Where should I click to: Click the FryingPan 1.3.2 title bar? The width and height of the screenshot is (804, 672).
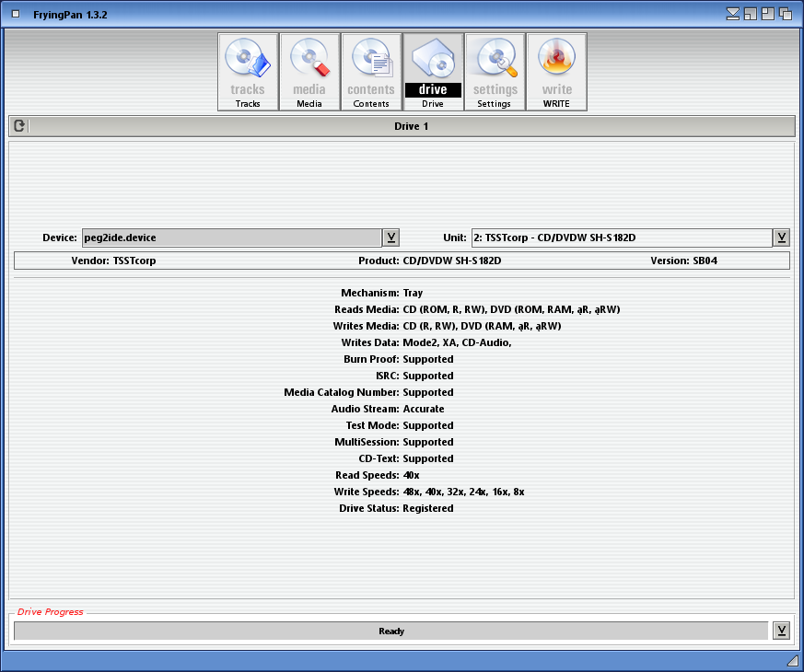click(368, 14)
